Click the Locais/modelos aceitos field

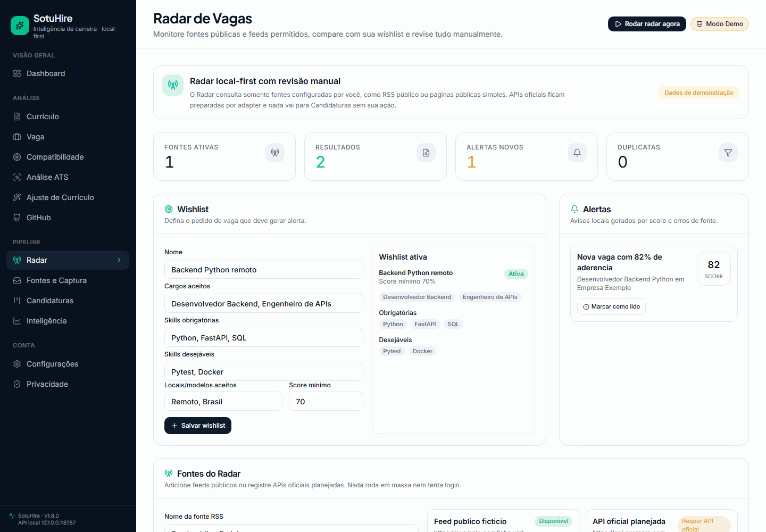point(223,402)
